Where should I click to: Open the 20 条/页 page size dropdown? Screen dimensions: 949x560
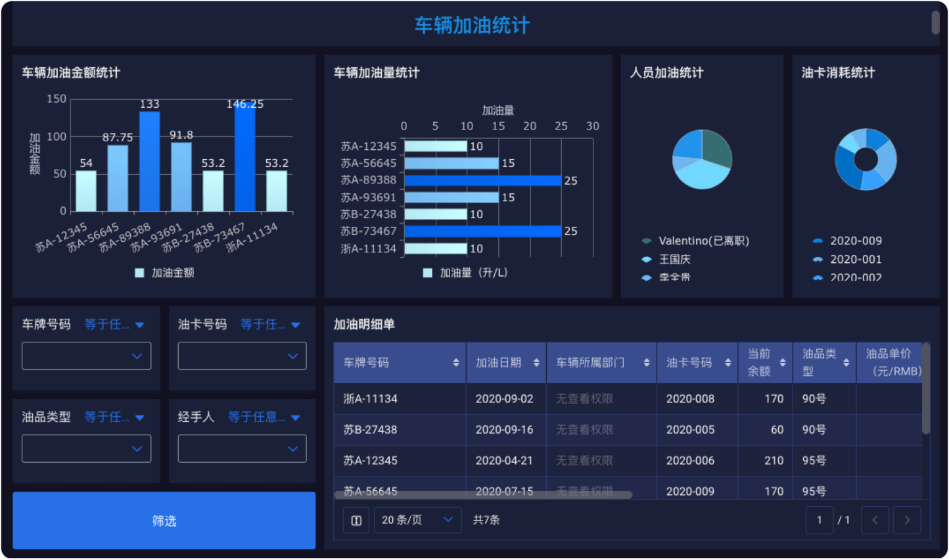[x=417, y=520]
